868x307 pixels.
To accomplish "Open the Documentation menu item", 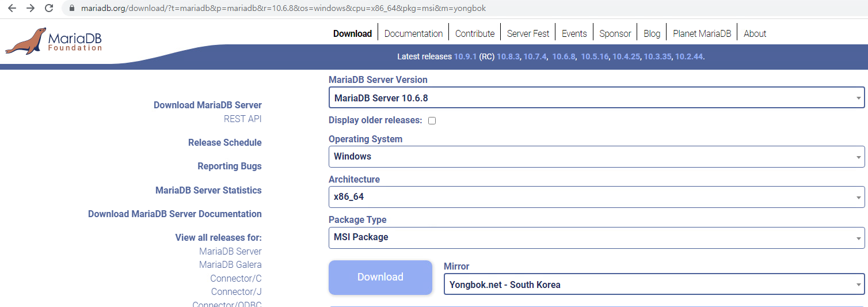I will click(413, 33).
